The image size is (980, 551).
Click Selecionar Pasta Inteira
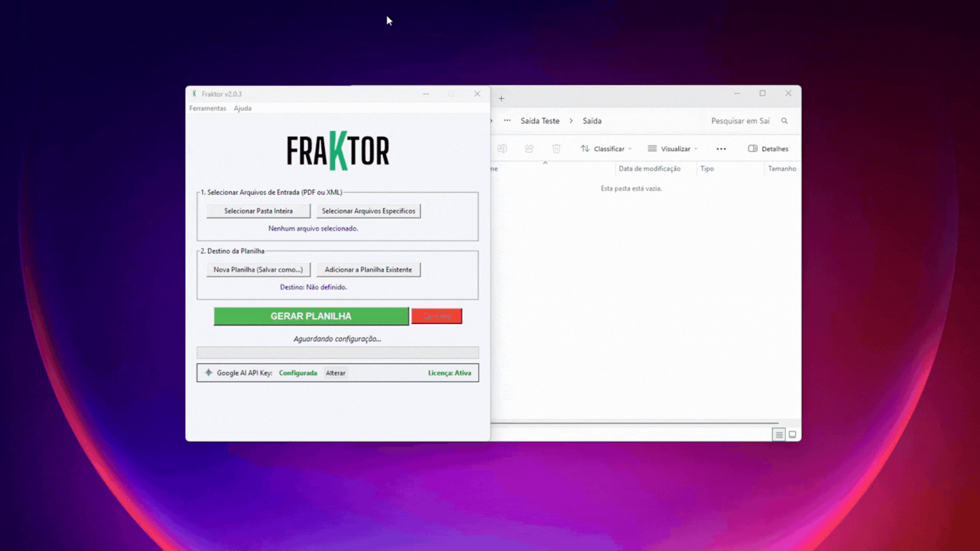(x=258, y=210)
